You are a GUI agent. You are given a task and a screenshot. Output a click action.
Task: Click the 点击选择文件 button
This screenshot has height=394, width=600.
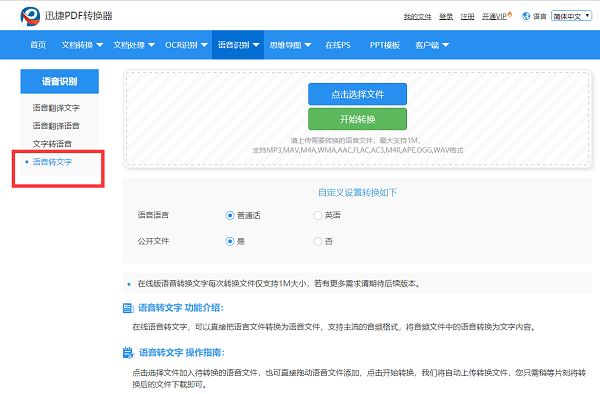(357, 94)
